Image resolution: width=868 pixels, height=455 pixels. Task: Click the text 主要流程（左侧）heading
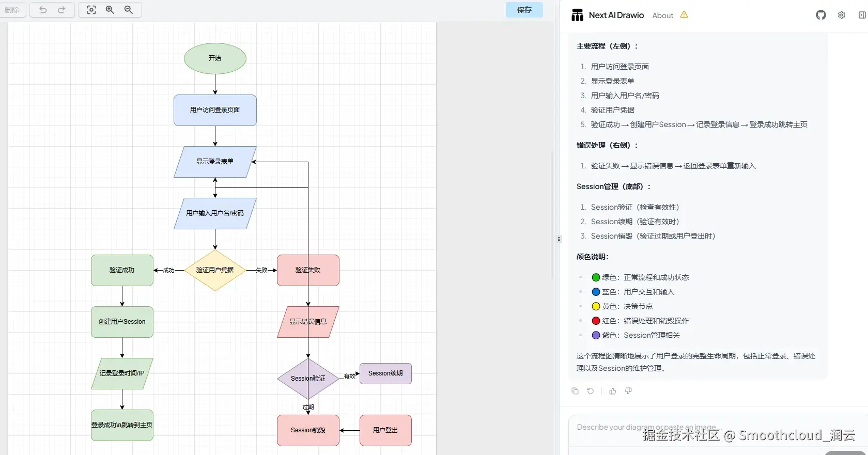(608, 46)
